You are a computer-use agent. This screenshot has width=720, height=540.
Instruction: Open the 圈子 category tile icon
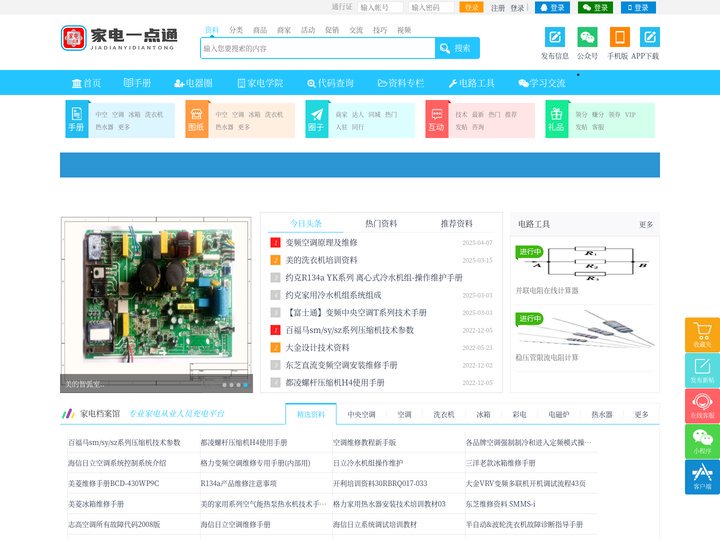pyautogui.click(x=316, y=119)
